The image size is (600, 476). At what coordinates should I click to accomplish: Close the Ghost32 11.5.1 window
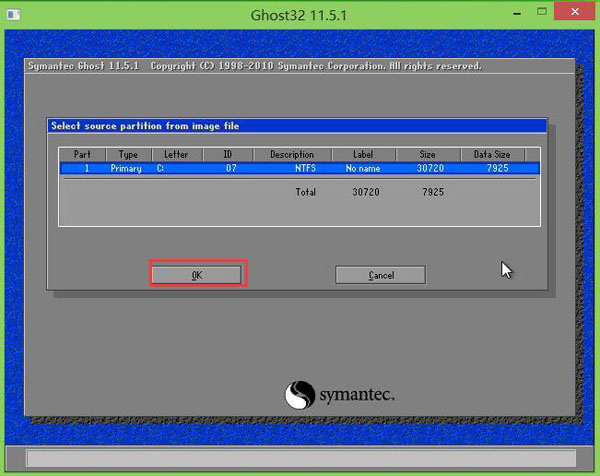[575, 11]
